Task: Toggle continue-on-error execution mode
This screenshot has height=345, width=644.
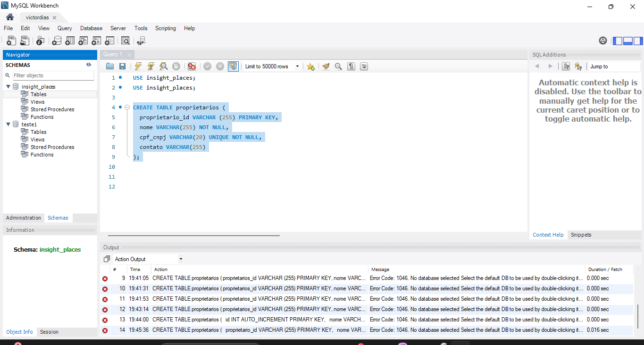Action: (192, 66)
